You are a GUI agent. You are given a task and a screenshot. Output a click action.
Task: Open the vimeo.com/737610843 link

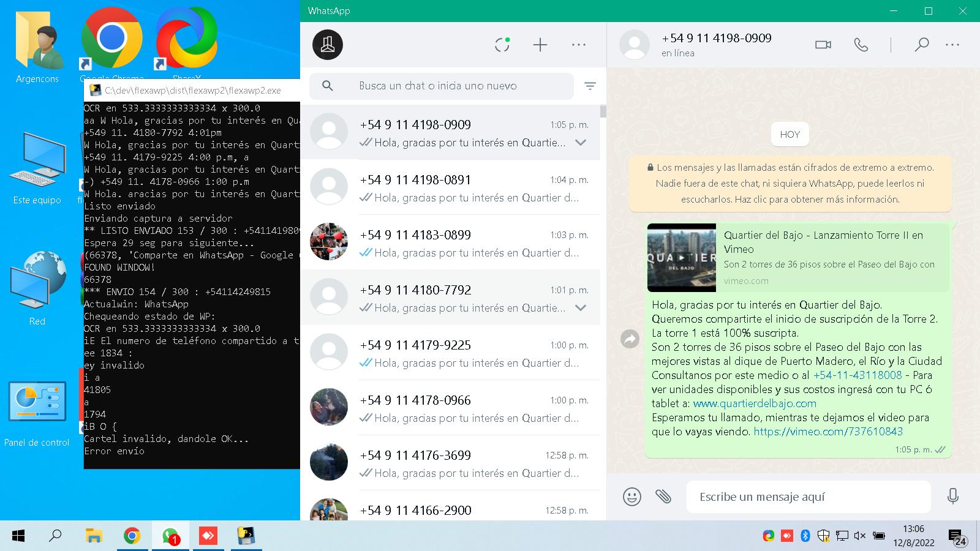[828, 432]
